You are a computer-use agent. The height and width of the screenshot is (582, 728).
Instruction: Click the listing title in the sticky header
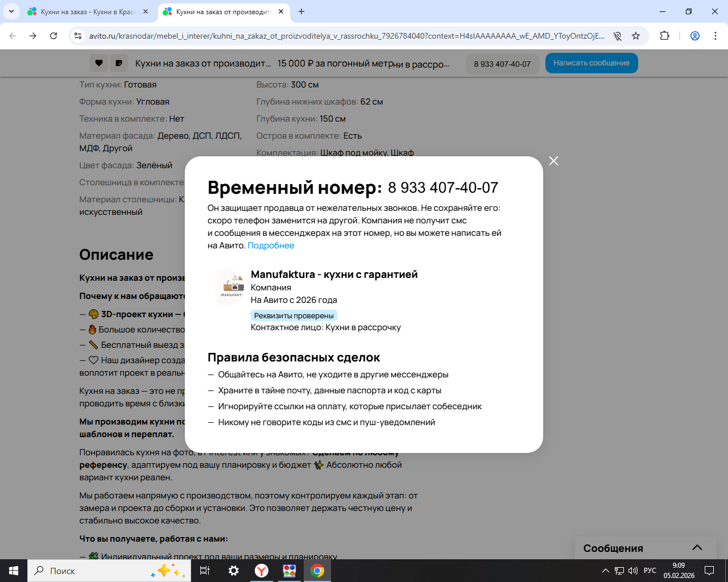point(203,64)
